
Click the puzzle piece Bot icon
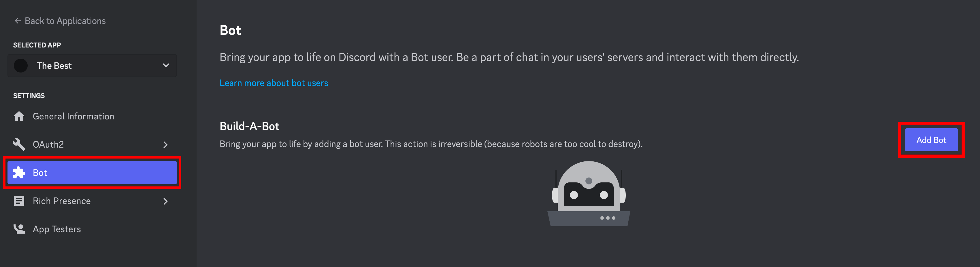19,173
